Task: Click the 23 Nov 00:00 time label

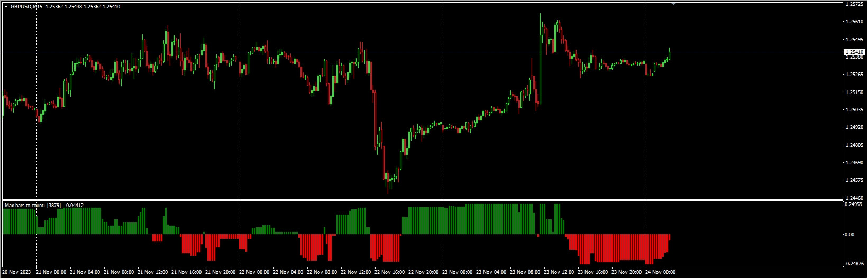Action: [458, 273]
